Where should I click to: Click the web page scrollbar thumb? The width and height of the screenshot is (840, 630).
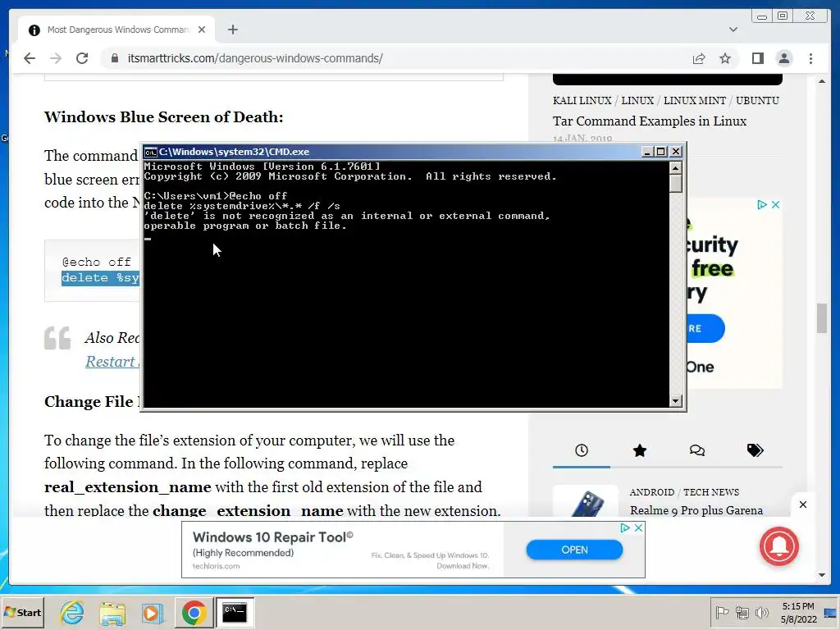tap(822, 318)
